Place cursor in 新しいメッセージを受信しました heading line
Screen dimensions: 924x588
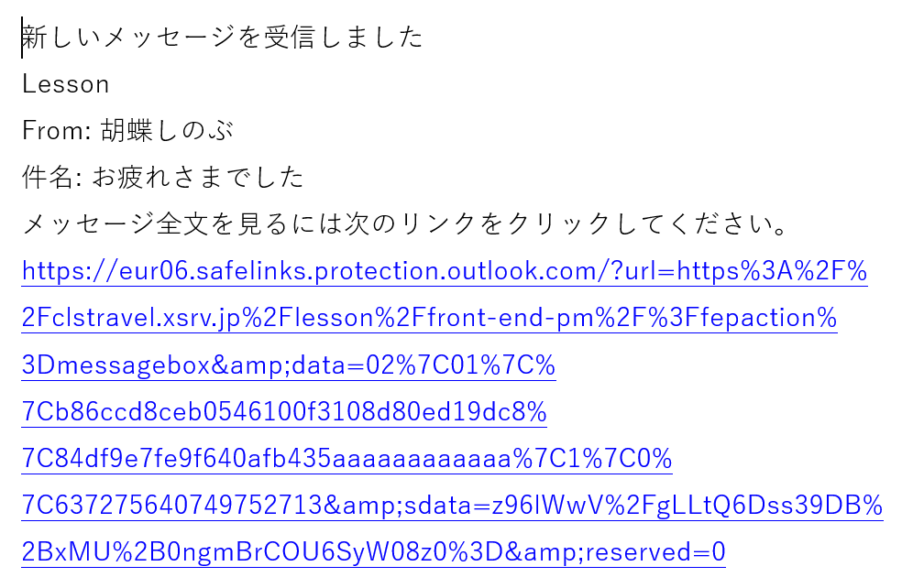tap(223, 38)
